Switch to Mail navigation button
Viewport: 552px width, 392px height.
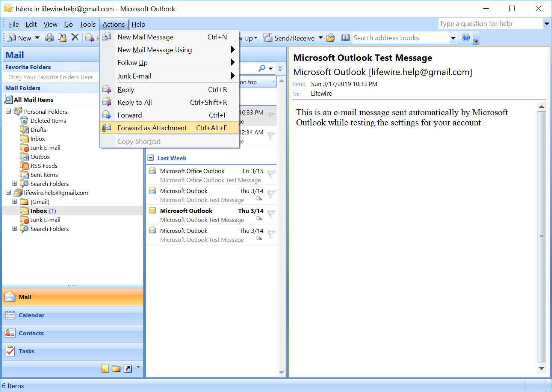pyautogui.click(x=73, y=297)
